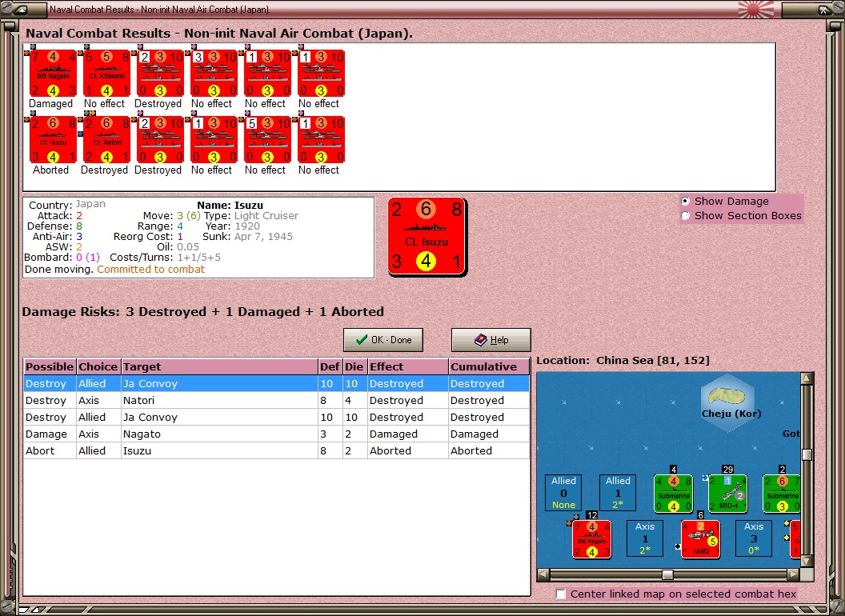Select the unhighlighted Ja Convoy destroy row
This screenshot has height=616, width=845.
(276, 417)
